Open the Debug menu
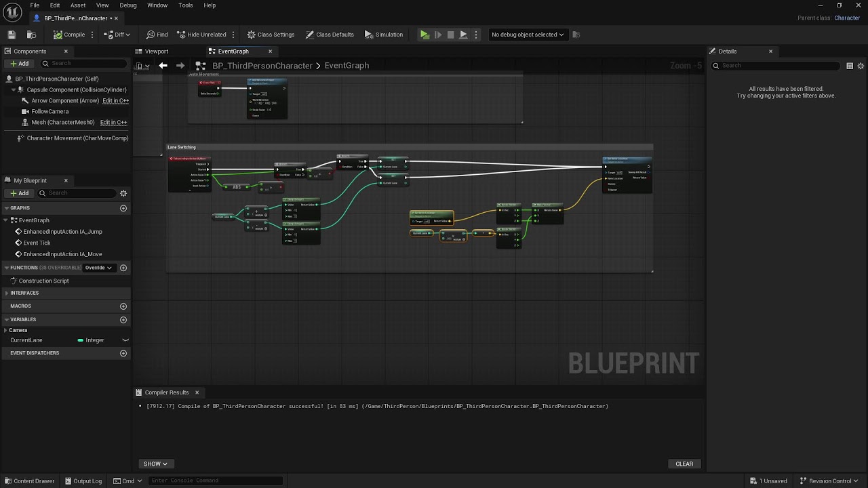 pos(128,5)
